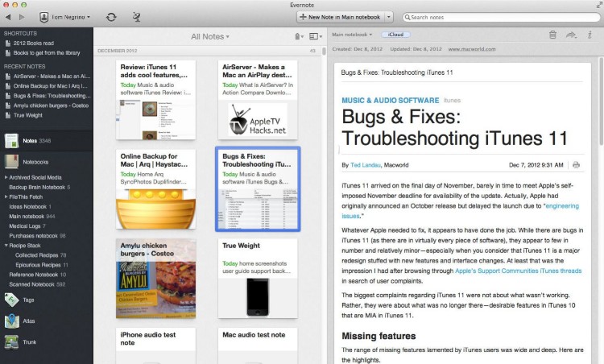Click the note content scrollbar
The width and height of the screenshot is (604, 364).
(x=601, y=101)
